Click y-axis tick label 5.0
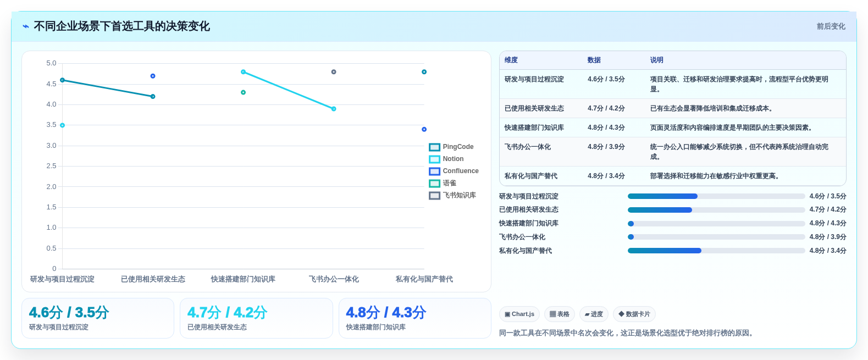Image resolution: width=868 pixels, height=360 pixels. [51, 63]
